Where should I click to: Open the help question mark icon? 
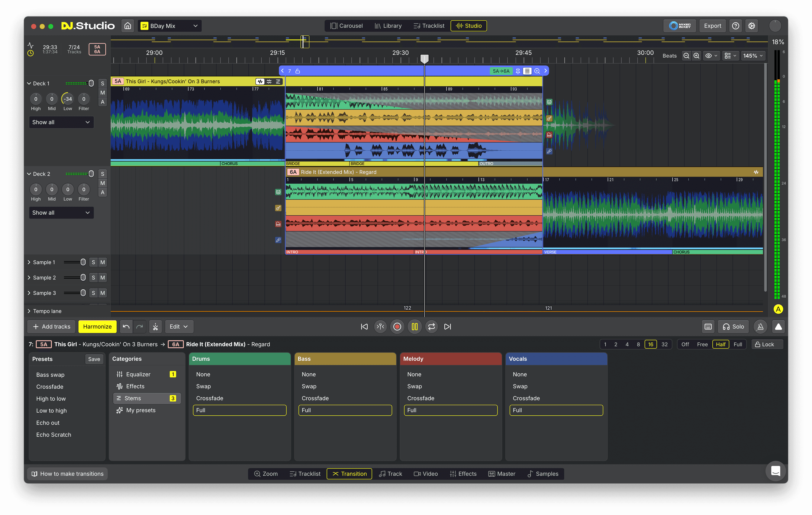735,26
